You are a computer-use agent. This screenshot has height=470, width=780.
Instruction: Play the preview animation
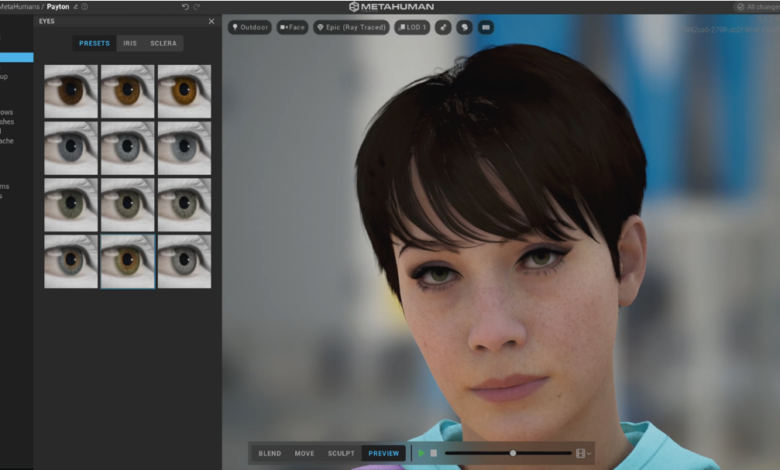[x=422, y=453]
